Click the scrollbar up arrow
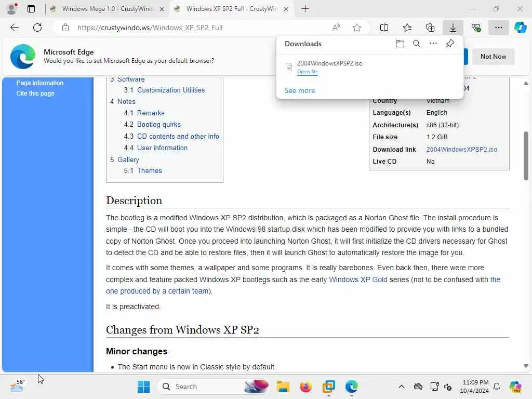This screenshot has width=532, height=399. click(x=526, y=84)
